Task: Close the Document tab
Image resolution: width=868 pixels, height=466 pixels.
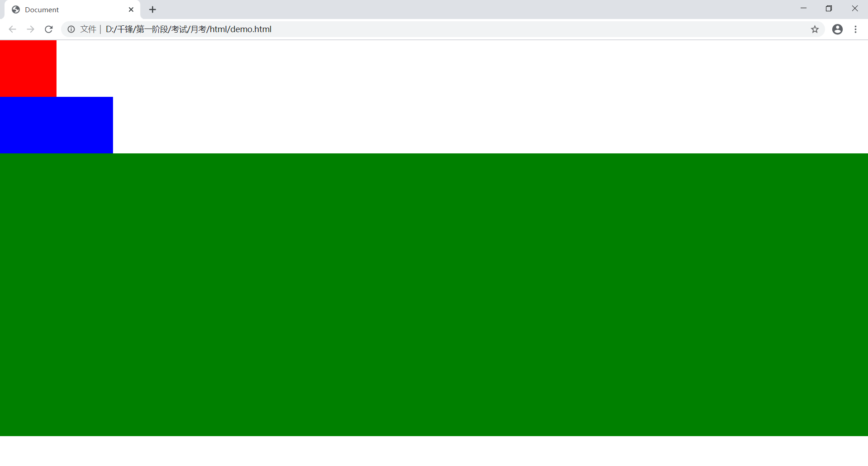Action: (131, 10)
